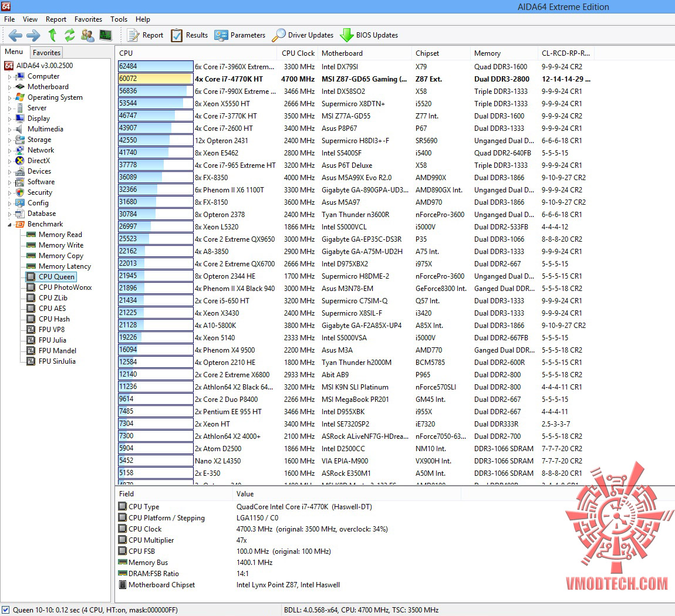
Task: Select the DirectX tree node
Action: 38,160
